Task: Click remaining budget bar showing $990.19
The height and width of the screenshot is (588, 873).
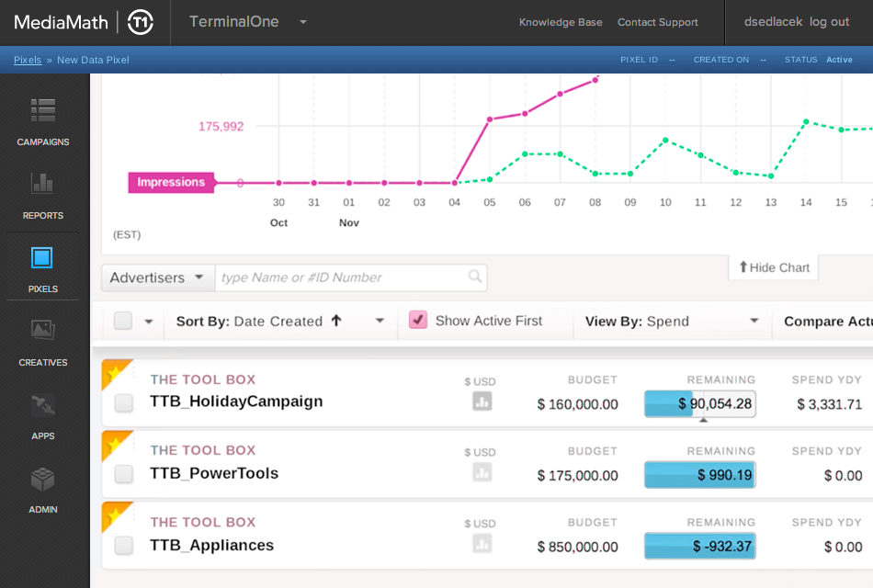Action: (700, 475)
